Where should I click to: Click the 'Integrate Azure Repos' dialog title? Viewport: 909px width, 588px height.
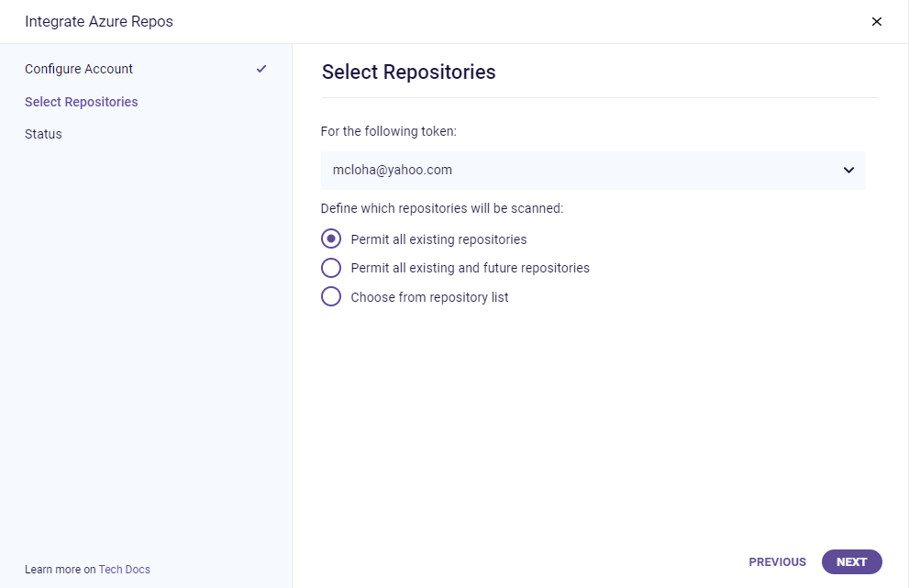[x=99, y=22]
